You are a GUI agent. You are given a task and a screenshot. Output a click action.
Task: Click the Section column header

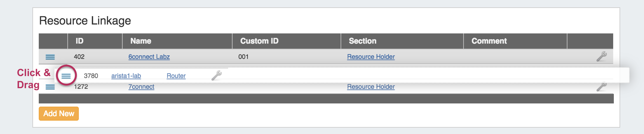coord(363,41)
